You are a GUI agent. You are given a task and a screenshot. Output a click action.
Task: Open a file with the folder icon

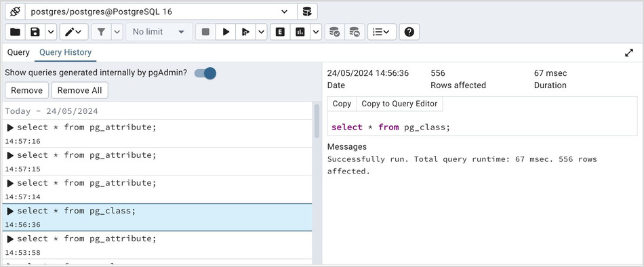tap(15, 32)
